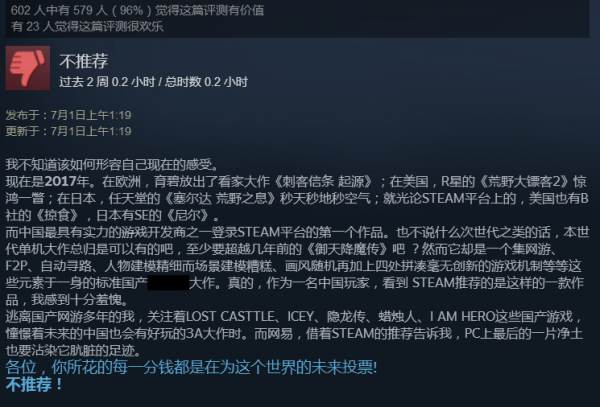Click the sentence 我不知道该如何形容自己现在的感受
600x407 pixels.
[x=112, y=164]
